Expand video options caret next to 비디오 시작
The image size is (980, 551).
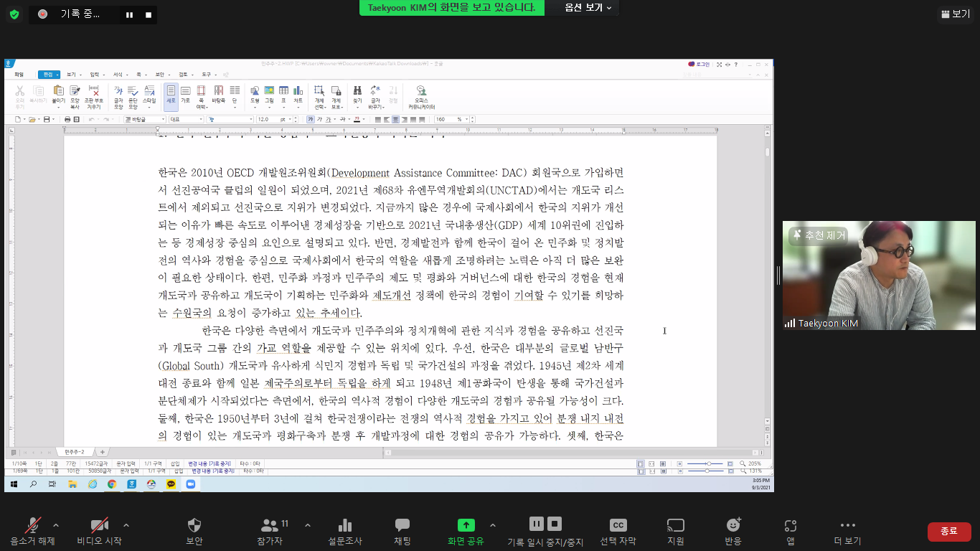click(126, 524)
